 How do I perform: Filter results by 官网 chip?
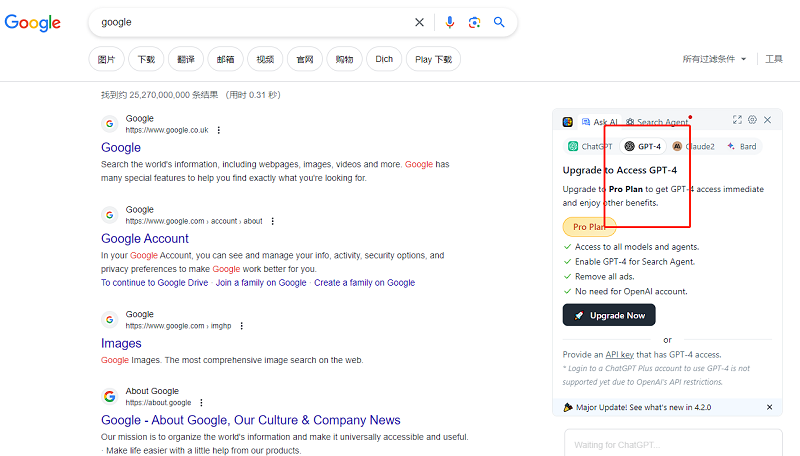click(305, 60)
